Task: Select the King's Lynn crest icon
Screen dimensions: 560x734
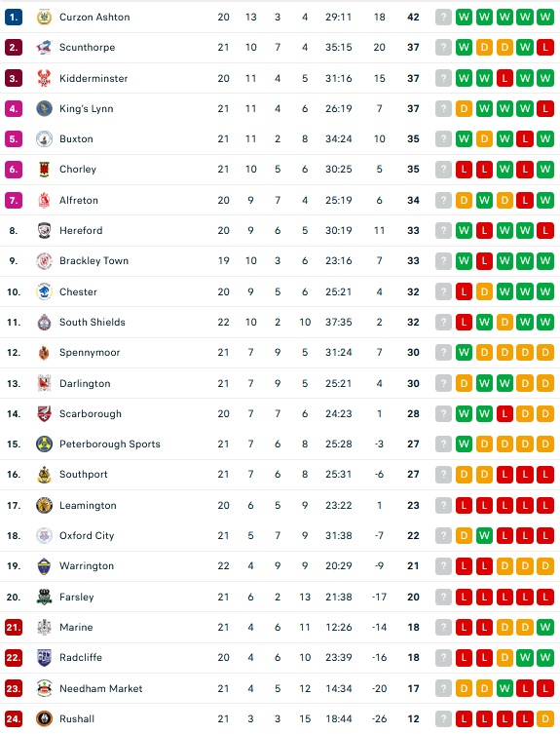Action: coord(44,108)
